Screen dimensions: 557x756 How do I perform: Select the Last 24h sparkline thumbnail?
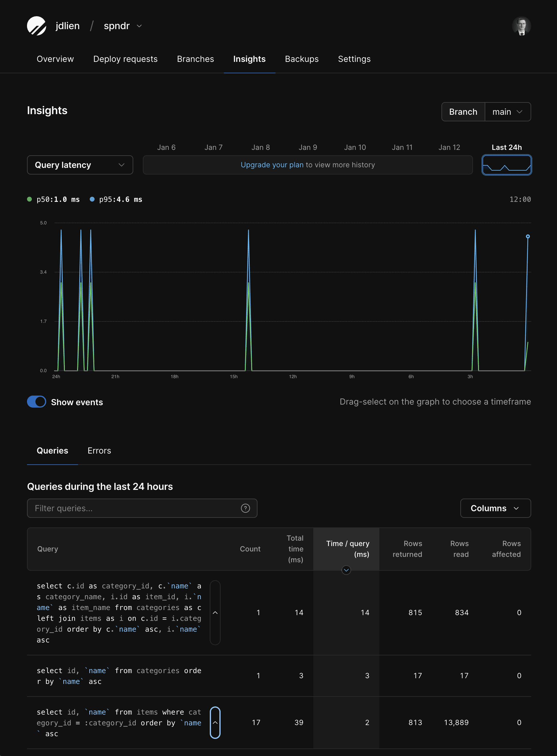click(x=506, y=165)
